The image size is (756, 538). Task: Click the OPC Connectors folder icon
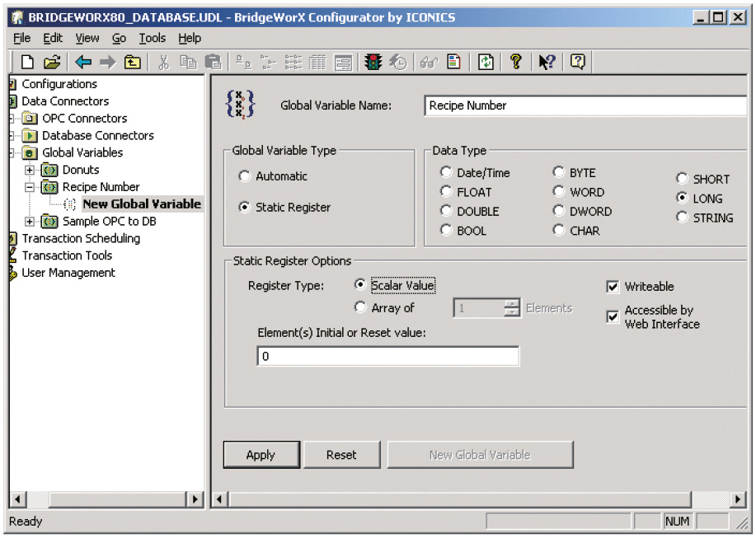coord(30,118)
